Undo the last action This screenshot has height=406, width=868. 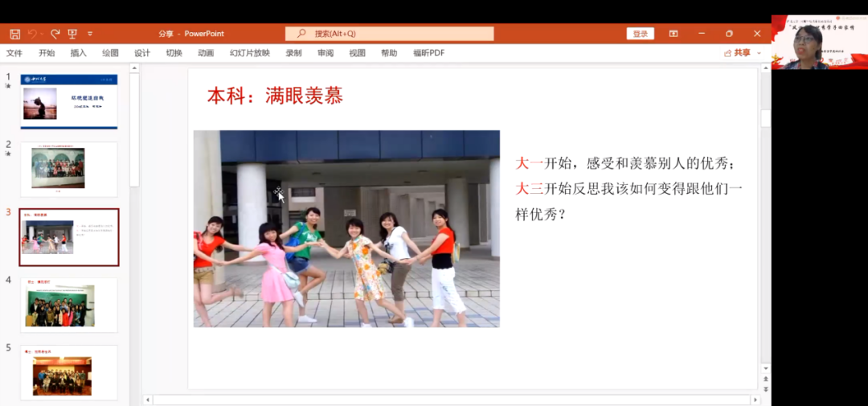(32, 34)
